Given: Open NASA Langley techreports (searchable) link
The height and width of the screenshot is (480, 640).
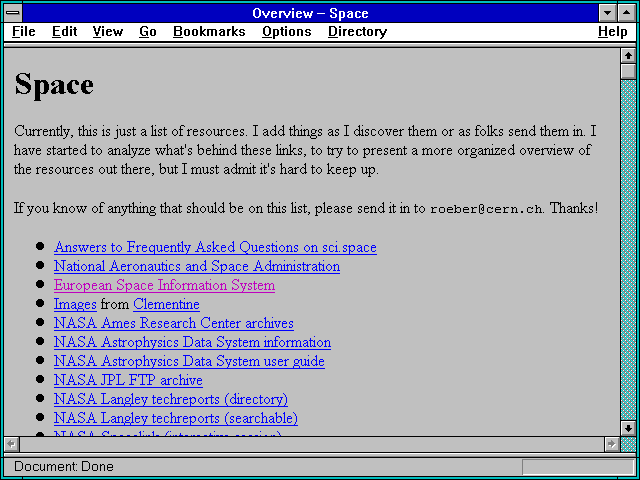Looking at the screenshot, I should 176,418.
